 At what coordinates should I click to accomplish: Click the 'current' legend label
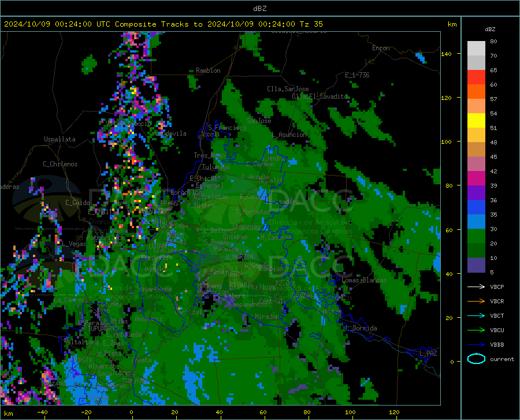(x=502, y=359)
